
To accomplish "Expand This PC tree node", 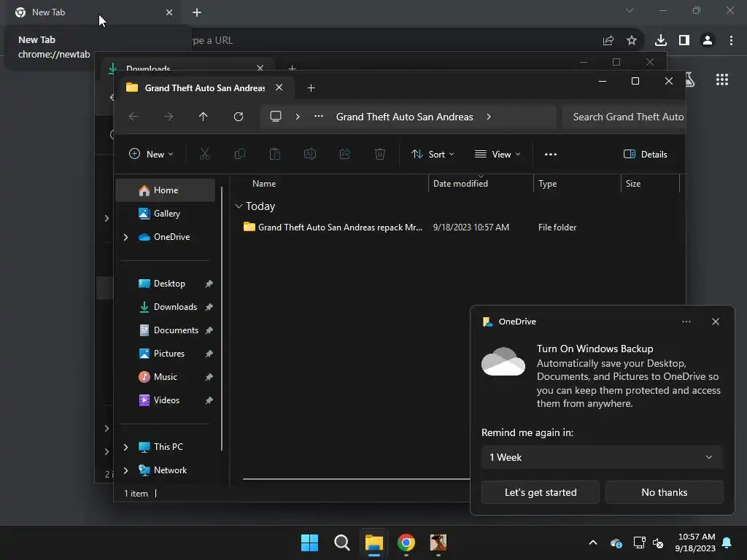I will pos(125,447).
